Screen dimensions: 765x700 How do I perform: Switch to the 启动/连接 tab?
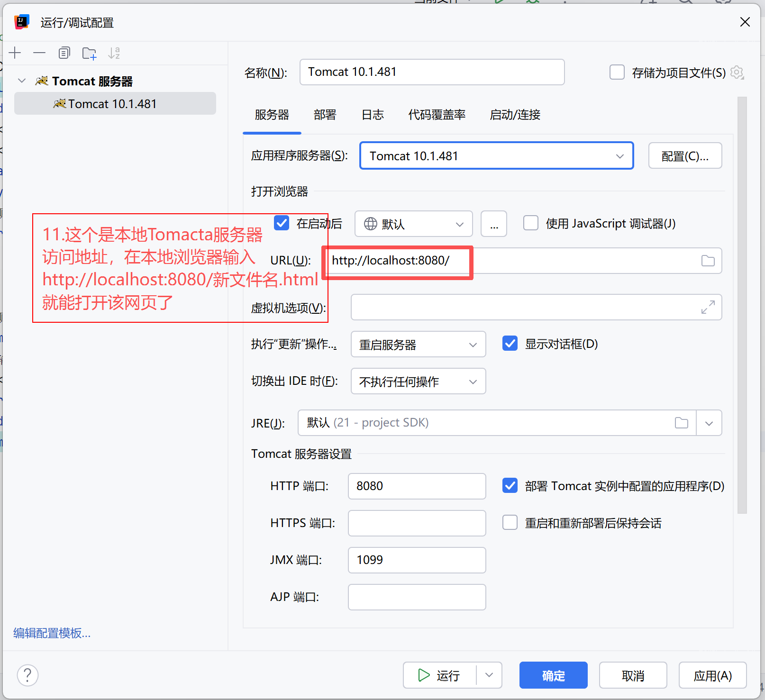[x=515, y=115]
